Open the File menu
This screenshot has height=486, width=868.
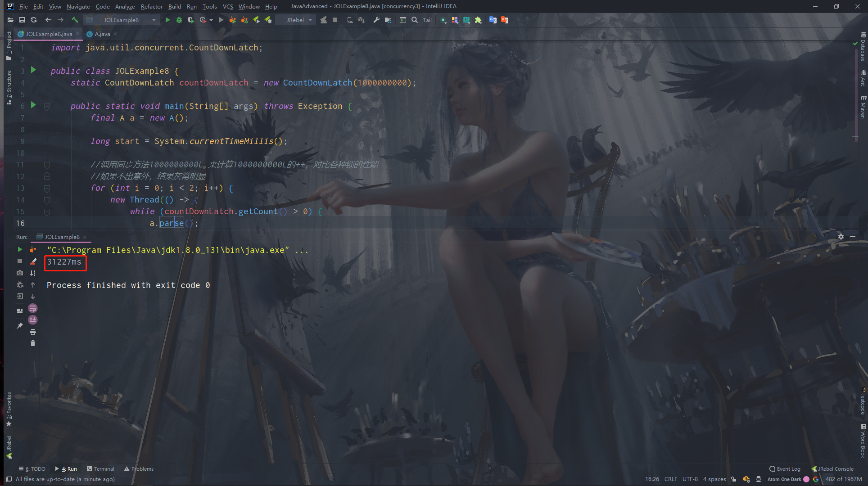[x=23, y=6]
